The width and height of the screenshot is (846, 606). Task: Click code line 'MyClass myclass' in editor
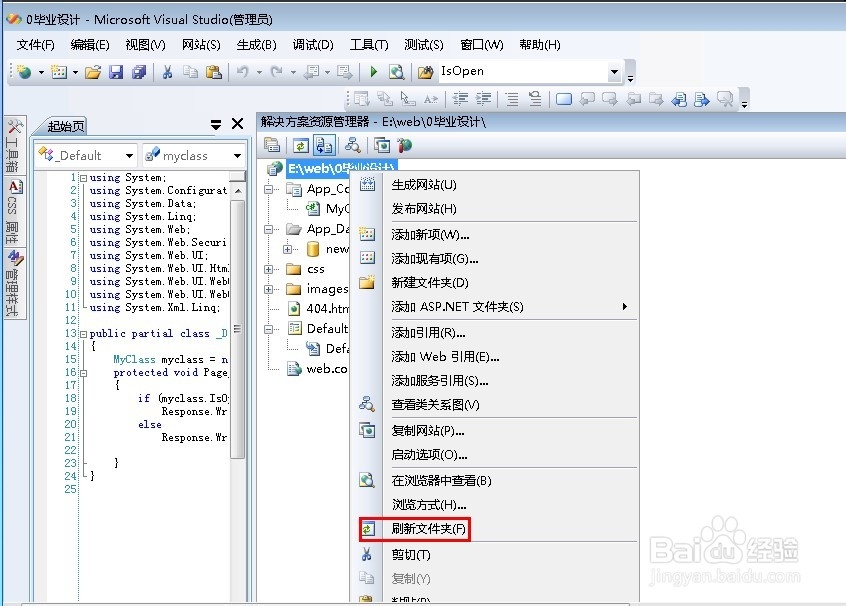pos(170,360)
